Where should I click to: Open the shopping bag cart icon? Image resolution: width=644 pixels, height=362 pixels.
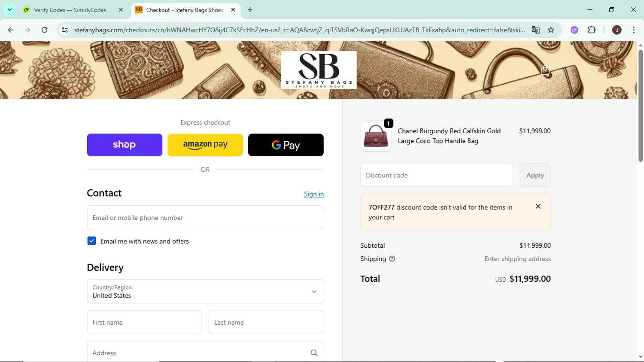coord(545,70)
